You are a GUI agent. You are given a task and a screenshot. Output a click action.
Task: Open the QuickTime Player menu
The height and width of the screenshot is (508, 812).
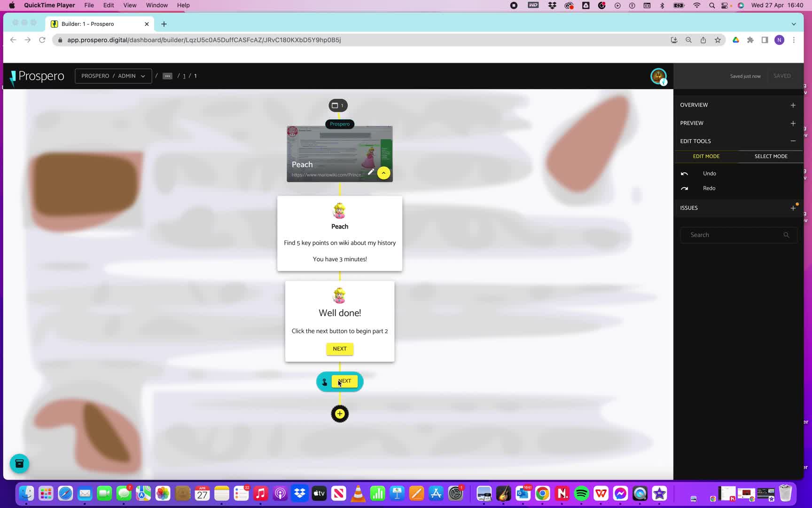49,5
